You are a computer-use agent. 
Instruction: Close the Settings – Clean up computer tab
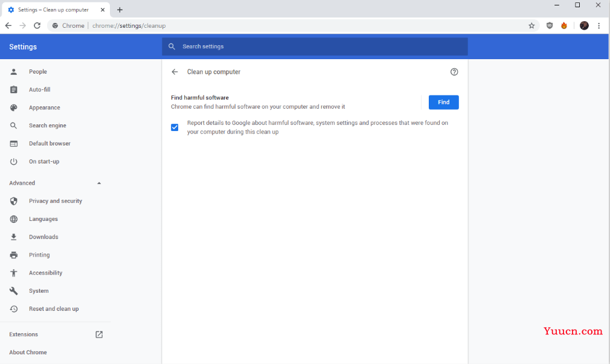[x=103, y=10]
